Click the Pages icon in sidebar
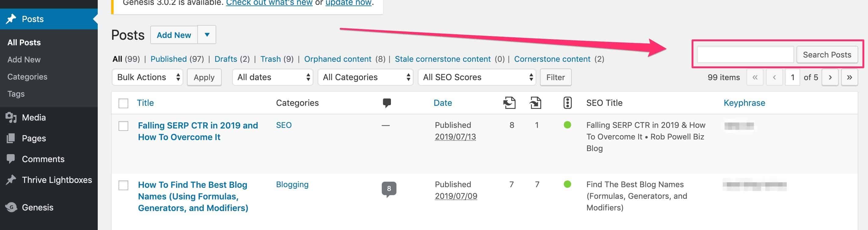The width and height of the screenshot is (868, 230). coord(11,138)
